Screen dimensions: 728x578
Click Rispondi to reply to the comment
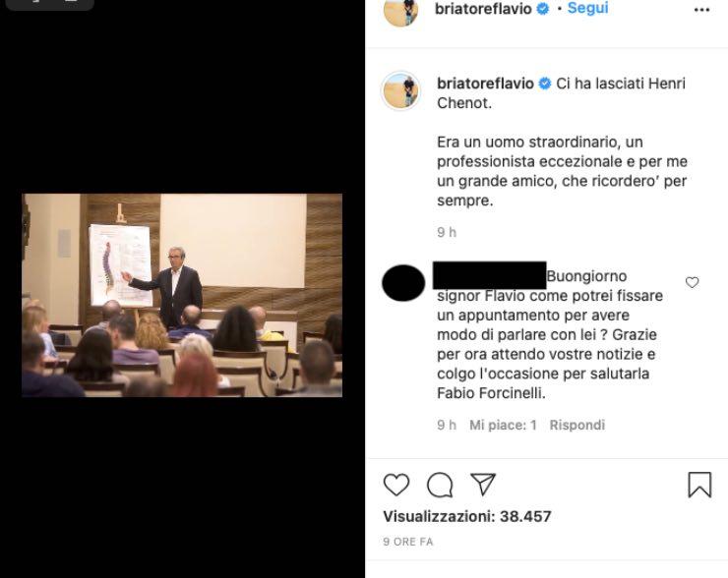pyautogui.click(x=576, y=425)
